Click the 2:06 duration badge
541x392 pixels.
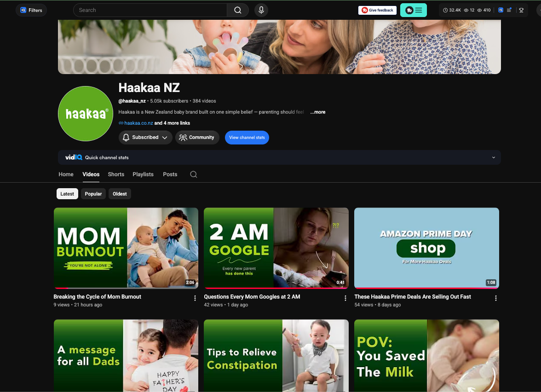190,282
